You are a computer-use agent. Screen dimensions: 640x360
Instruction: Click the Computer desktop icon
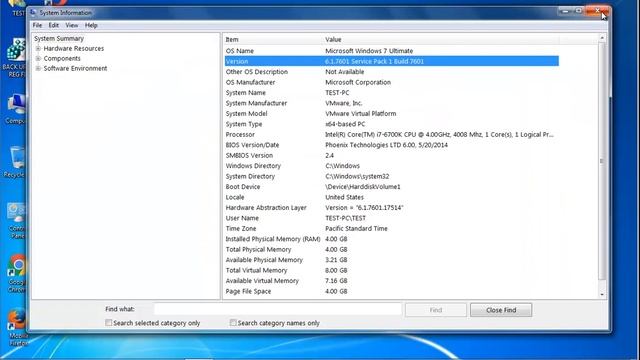point(16,109)
